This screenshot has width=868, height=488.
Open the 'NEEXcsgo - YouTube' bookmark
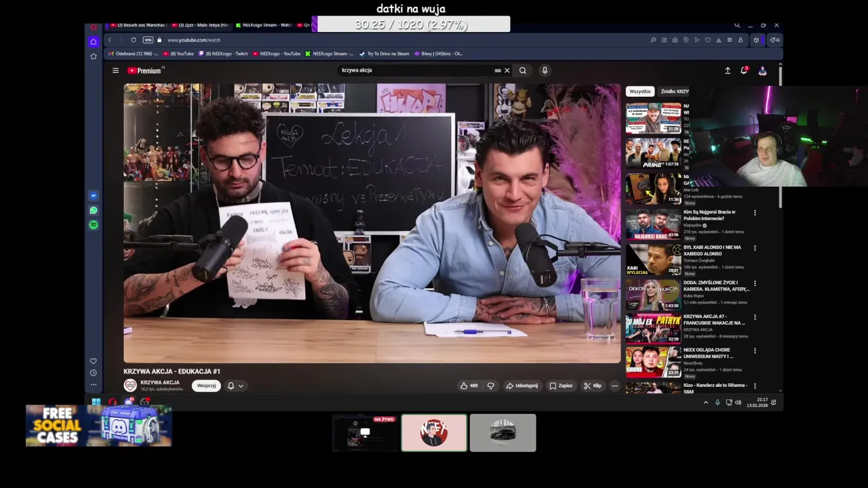277,54
